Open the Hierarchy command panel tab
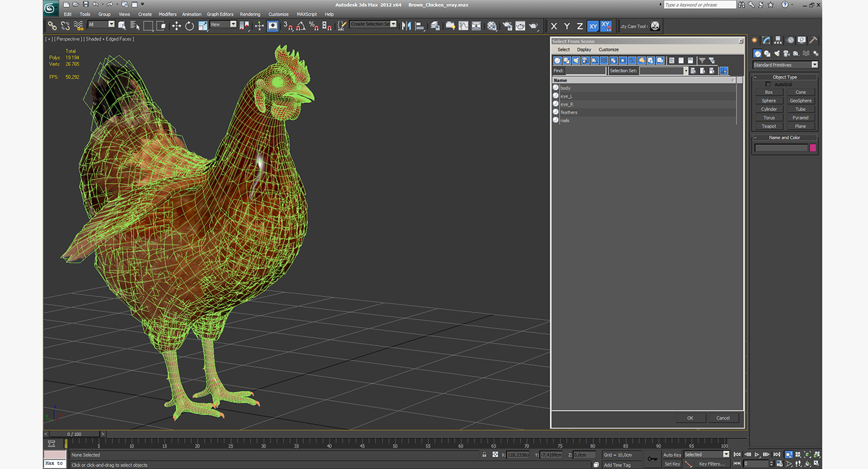The height and width of the screenshot is (469, 868). tap(778, 40)
